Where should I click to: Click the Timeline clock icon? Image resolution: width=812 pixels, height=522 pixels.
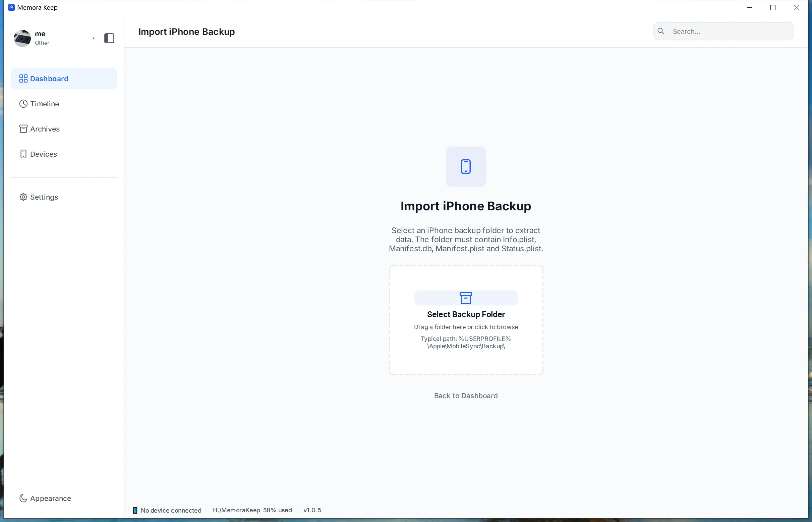(x=23, y=104)
